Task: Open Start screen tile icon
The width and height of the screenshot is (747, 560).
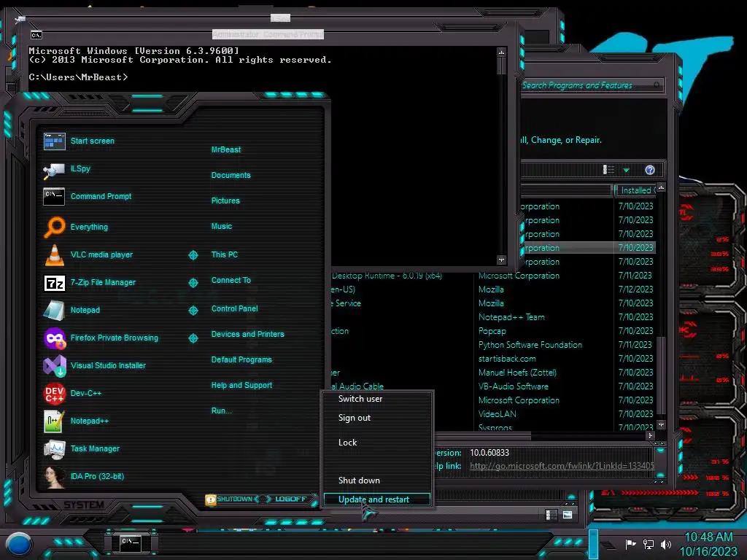Action: [54, 141]
